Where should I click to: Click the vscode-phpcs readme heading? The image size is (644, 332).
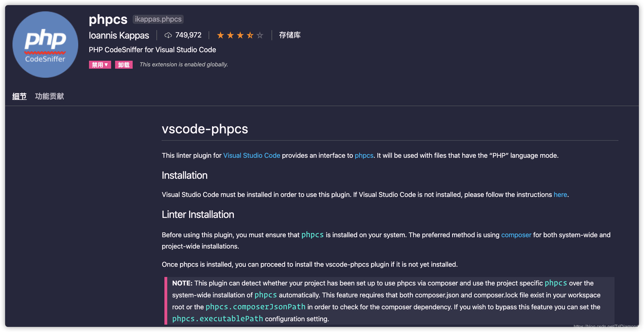(205, 129)
